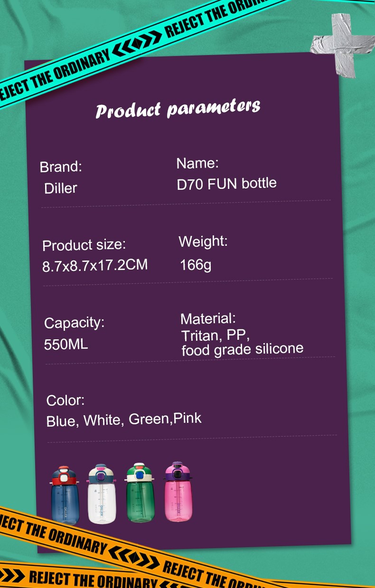
Task: Select the white bottle image
Action: click(102, 494)
